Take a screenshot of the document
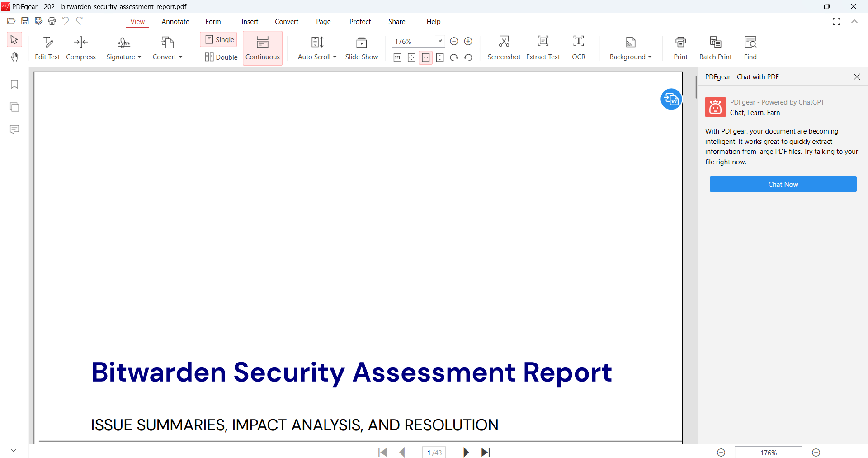The height and width of the screenshot is (458, 868). pyautogui.click(x=504, y=47)
